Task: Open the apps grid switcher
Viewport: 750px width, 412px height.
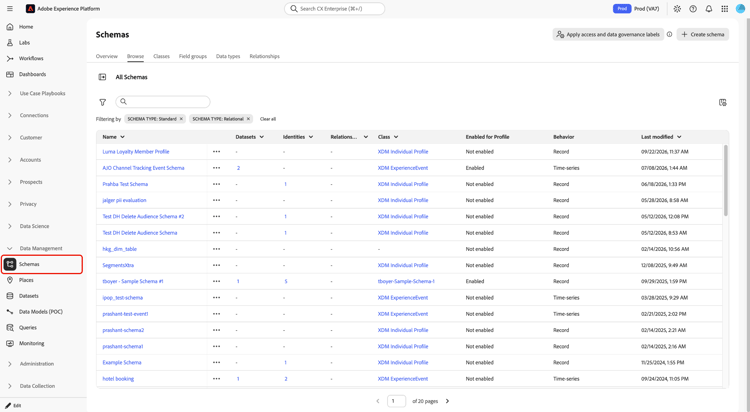Action: tap(725, 9)
